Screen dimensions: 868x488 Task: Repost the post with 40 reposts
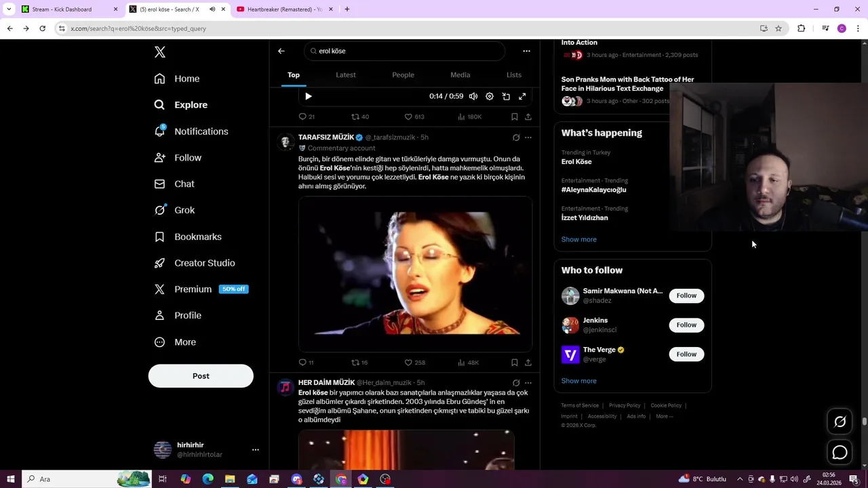(x=360, y=117)
